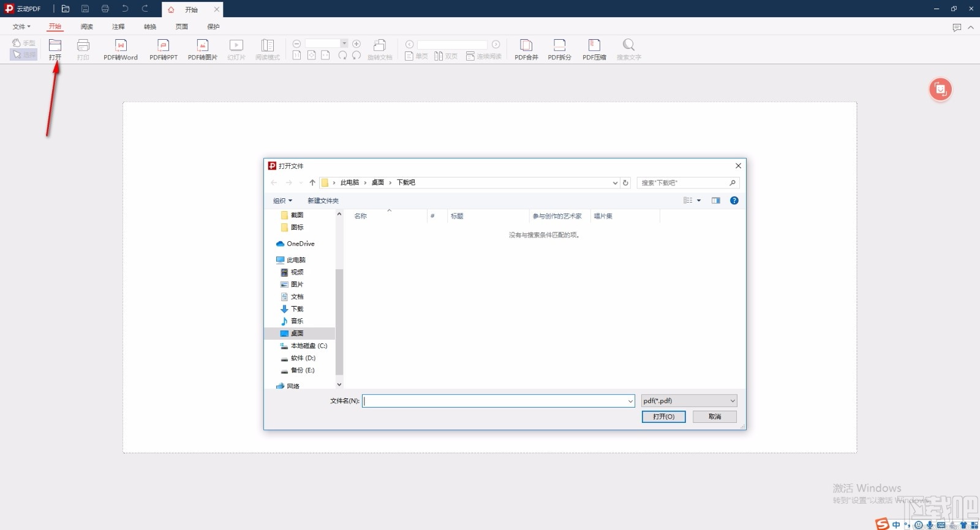Image resolution: width=980 pixels, height=530 pixels.
Task: Click the orange floating assistant button
Action: [940, 89]
